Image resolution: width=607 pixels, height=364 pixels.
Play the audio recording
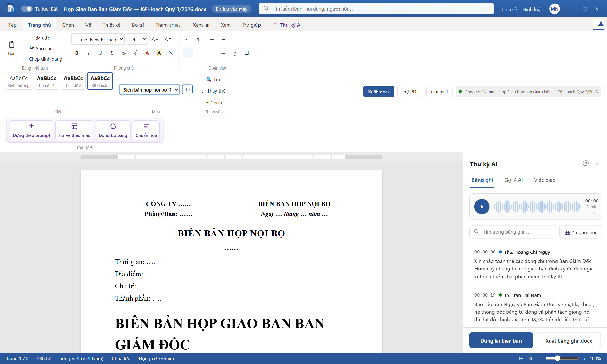(x=482, y=207)
